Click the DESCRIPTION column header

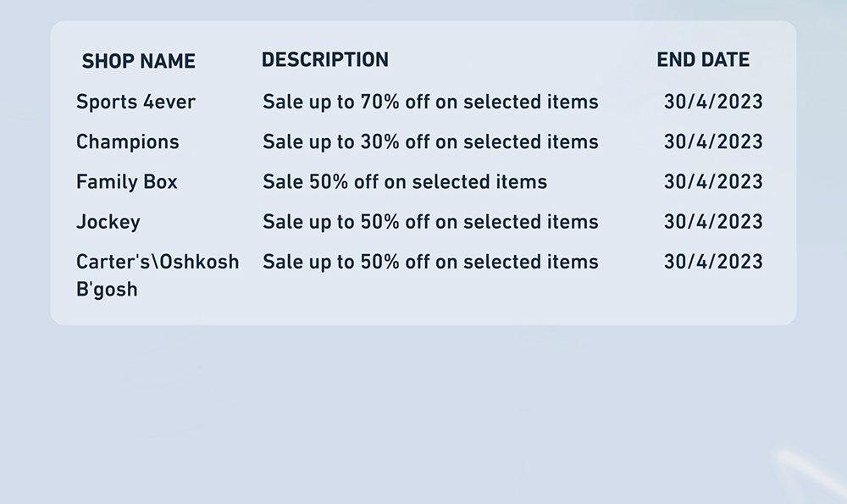pyautogui.click(x=325, y=59)
